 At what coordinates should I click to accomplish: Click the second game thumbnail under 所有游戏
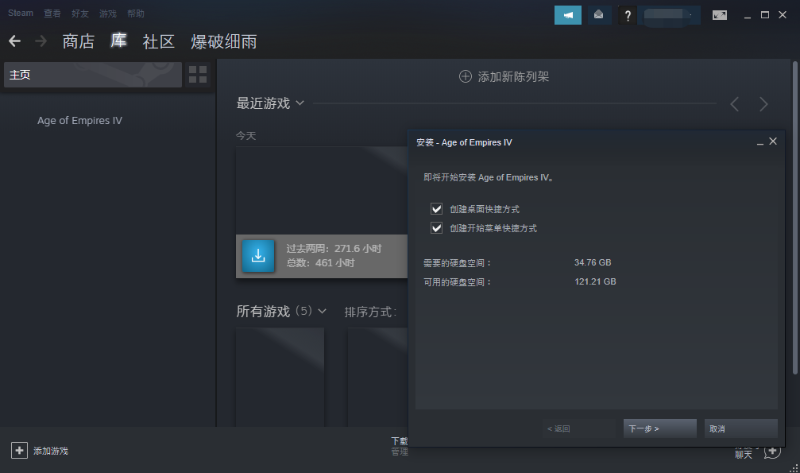[x=378, y=377]
